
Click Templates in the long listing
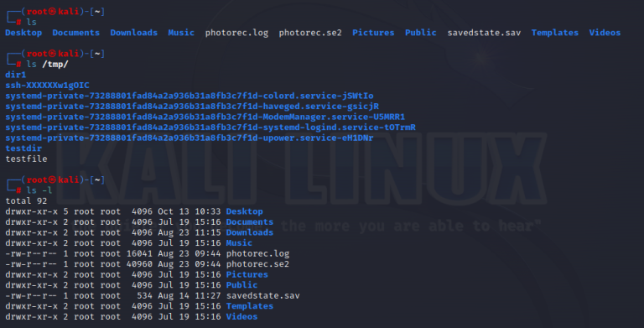(x=250, y=306)
